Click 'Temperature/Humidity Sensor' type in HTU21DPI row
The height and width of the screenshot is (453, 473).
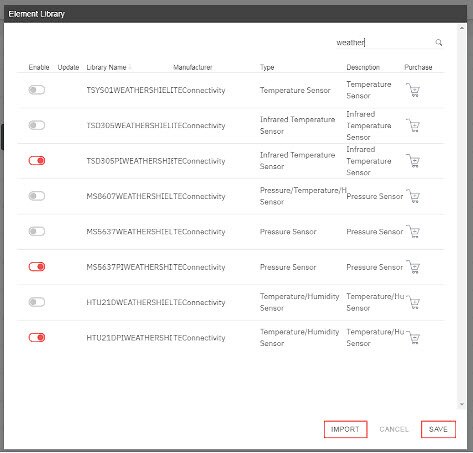299,337
